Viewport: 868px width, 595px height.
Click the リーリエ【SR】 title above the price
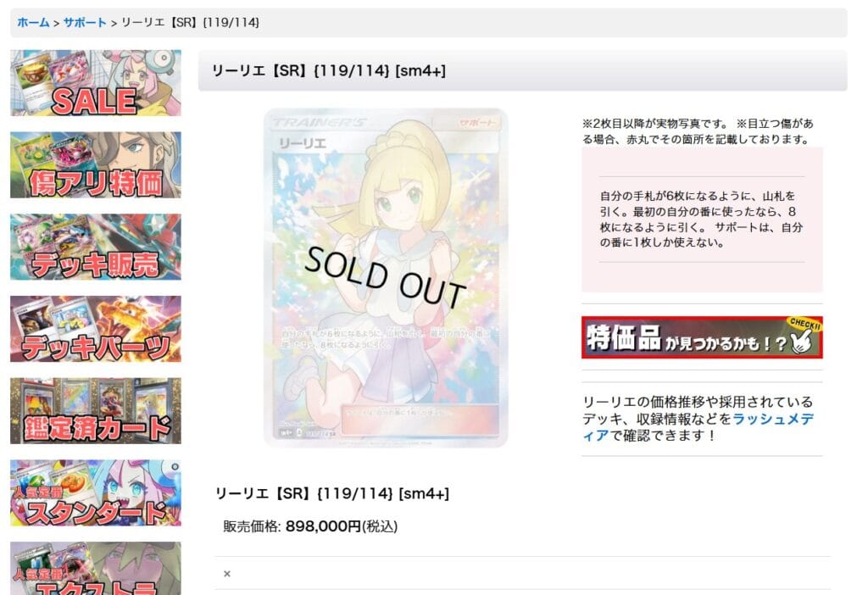tap(332, 493)
